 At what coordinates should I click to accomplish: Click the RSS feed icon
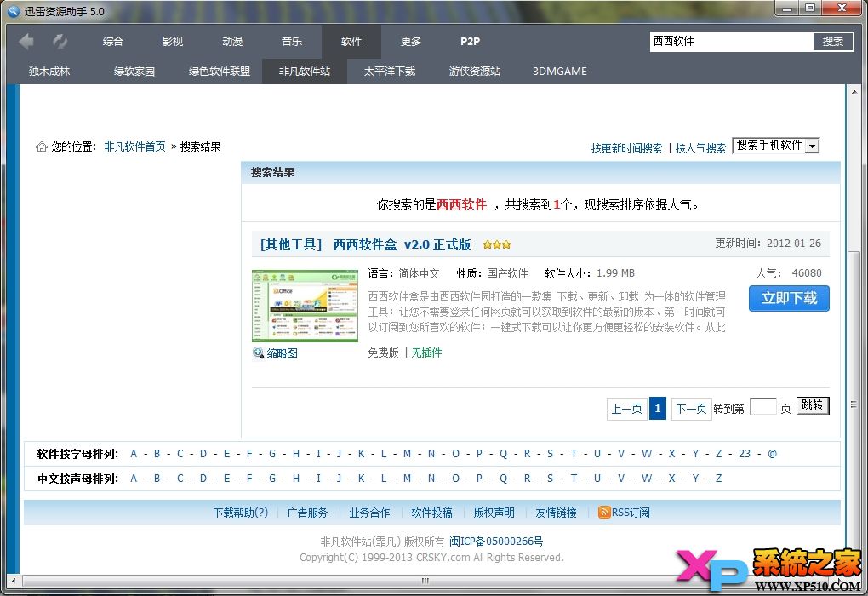tap(604, 513)
